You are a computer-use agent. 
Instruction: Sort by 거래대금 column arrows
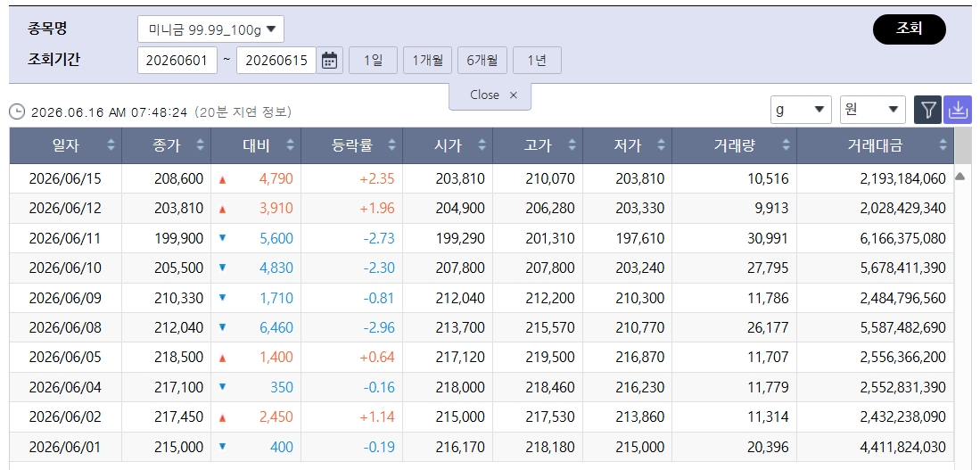tap(943, 145)
